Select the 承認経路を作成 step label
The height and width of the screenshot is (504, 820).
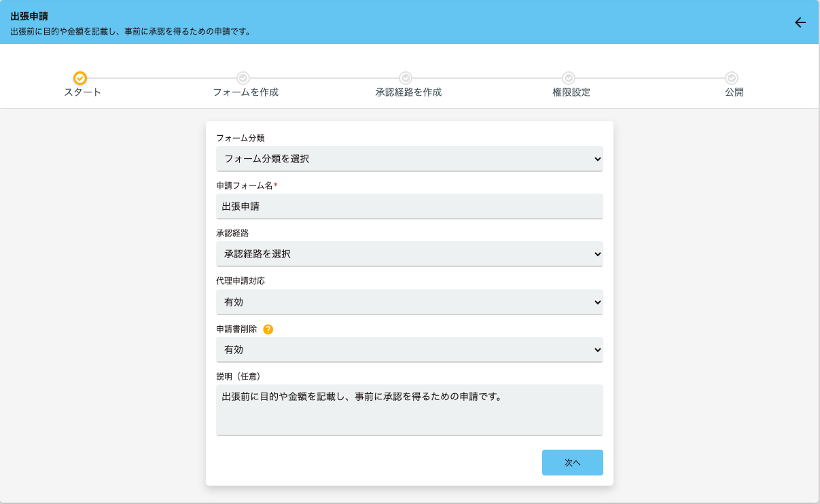pyautogui.click(x=408, y=92)
